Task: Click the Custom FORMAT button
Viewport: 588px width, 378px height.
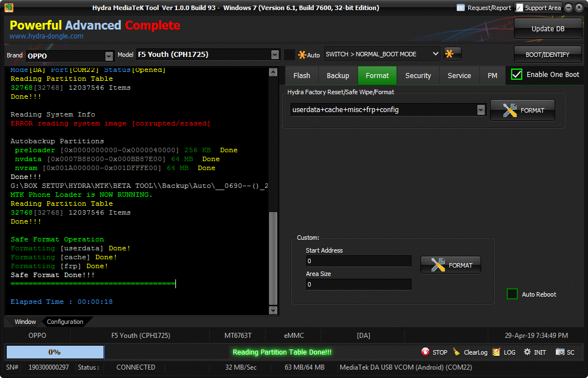Action: point(451,265)
